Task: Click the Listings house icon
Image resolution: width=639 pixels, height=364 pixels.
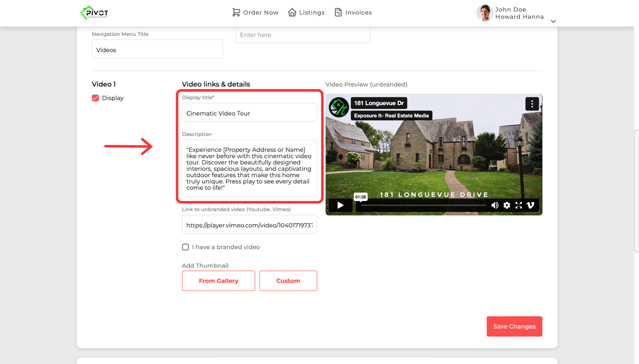Action: [292, 12]
